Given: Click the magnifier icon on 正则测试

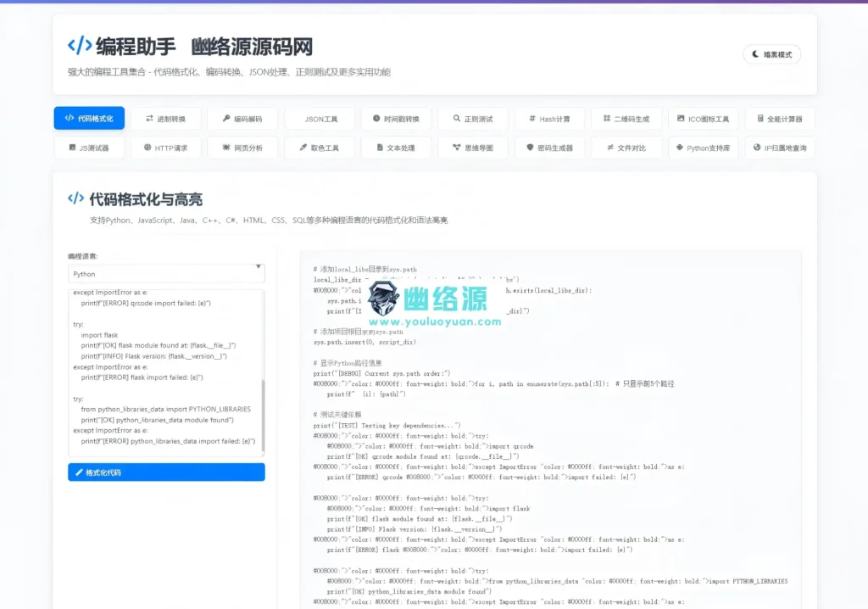Looking at the screenshot, I should click(457, 119).
